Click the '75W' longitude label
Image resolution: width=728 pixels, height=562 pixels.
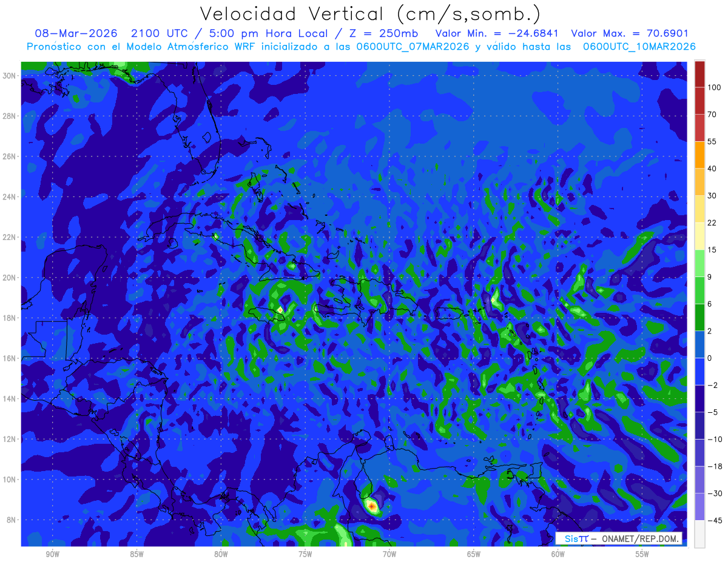point(305,555)
